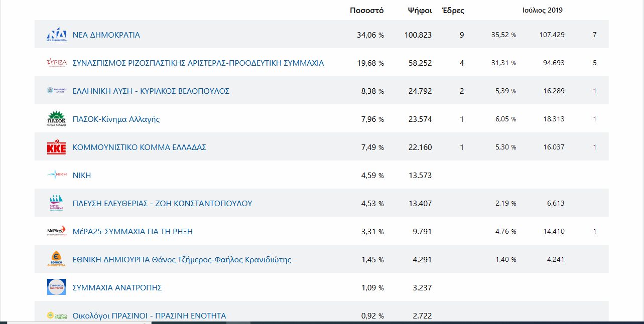Click the Oikologoi Prasinoi sunflower logo
Image resolution: width=644 pixels, height=324 pixels.
click(56, 315)
